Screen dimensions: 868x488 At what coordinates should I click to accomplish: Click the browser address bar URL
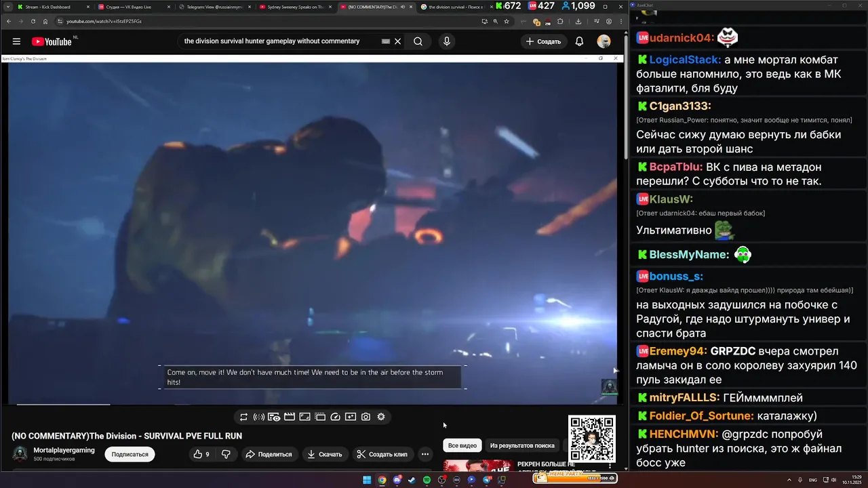pyautogui.click(x=104, y=21)
